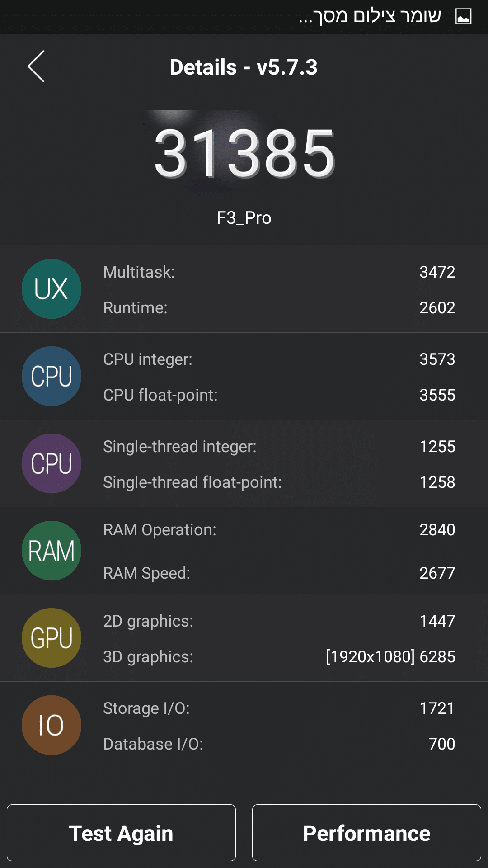Tap the green RAM category icon
The height and width of the screenshot is (868, 488).
coord(52,551)
